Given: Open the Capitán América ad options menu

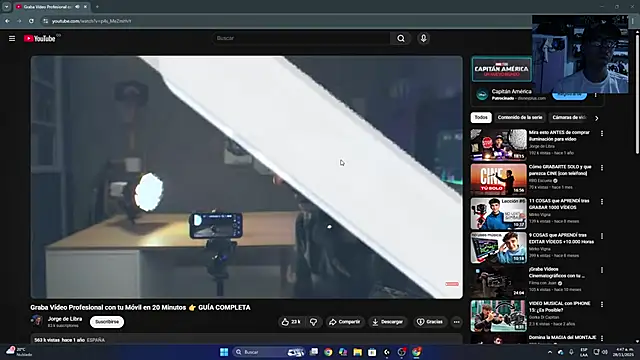Looking at the screenshot, I should pyautogui.click(x=596, y=95).
